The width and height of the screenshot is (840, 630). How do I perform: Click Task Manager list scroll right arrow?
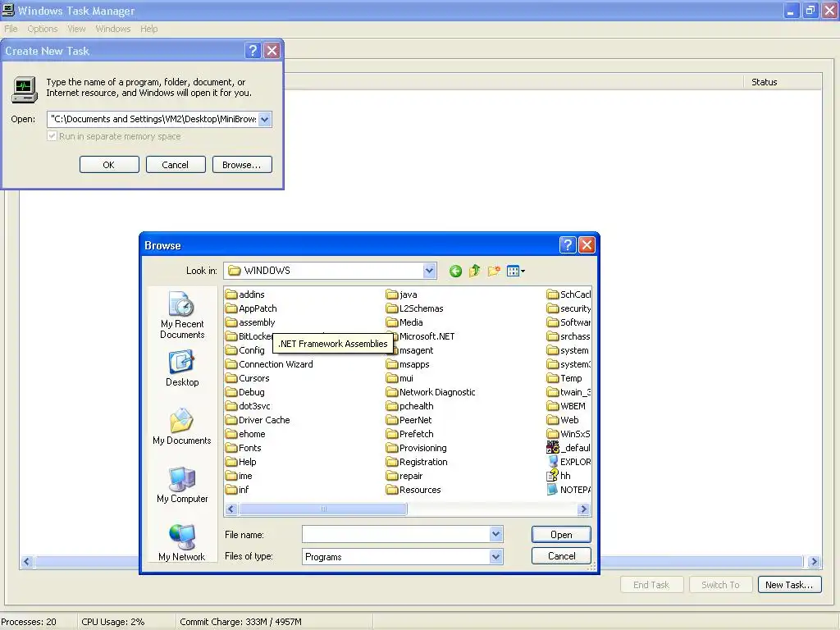[x=815, y=561]
